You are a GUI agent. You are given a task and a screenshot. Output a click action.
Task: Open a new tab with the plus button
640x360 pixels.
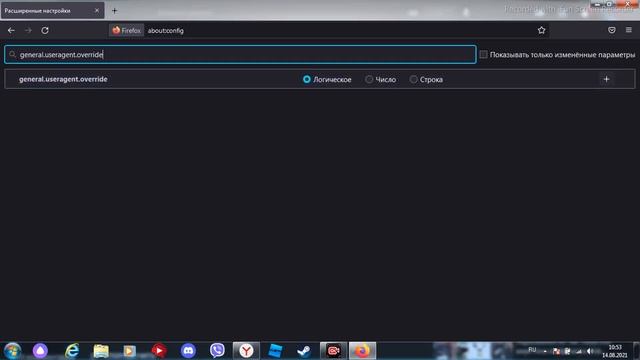pyautogui.click(x=114, y=11)
